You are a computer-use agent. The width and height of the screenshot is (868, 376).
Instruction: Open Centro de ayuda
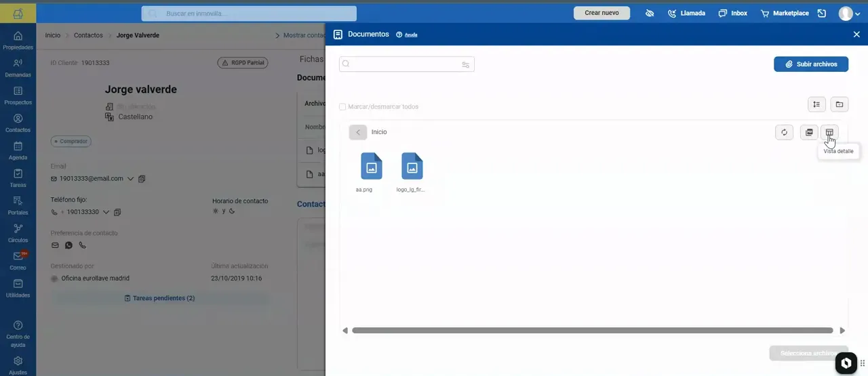[18, 334]
